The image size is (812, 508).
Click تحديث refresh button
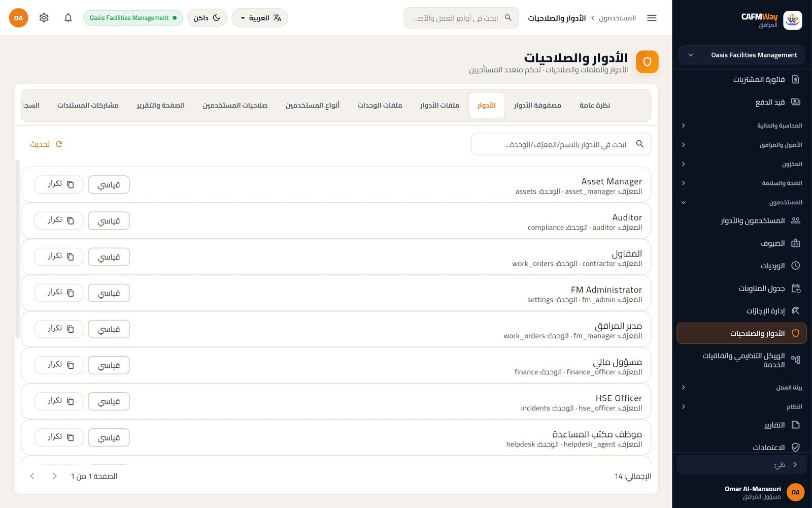pyautogui.click(x=46, y=144)
